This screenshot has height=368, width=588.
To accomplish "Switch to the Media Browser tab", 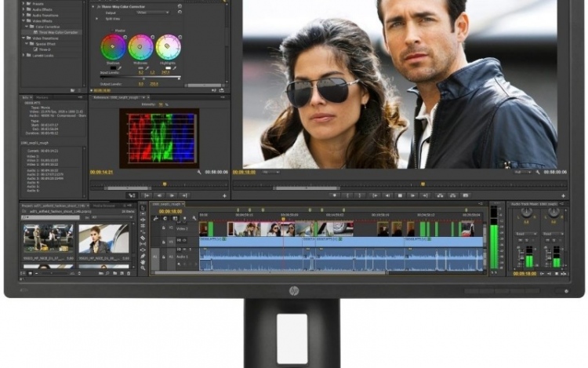I will coord(103,205).
